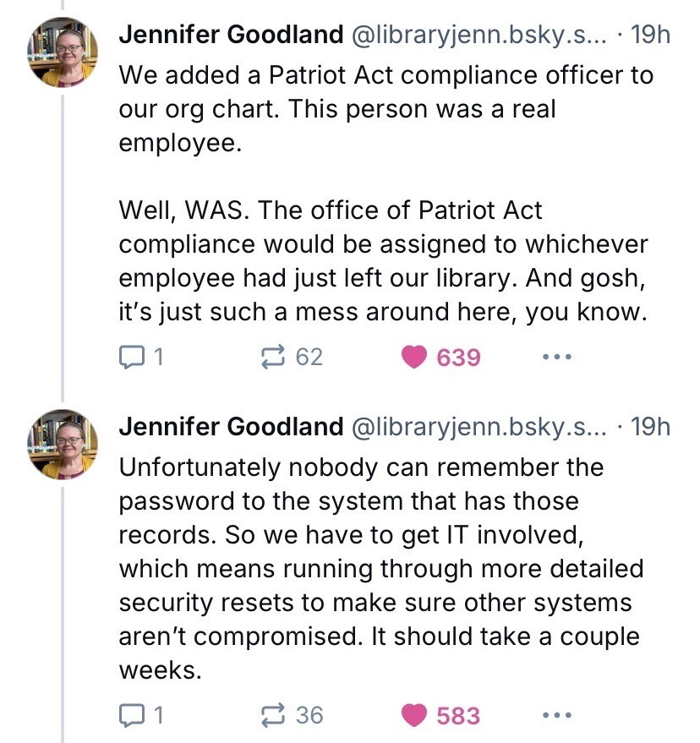Click the 639 like count
The width and height of the screenshot is (700, 743).
click(x=458, y=358)
